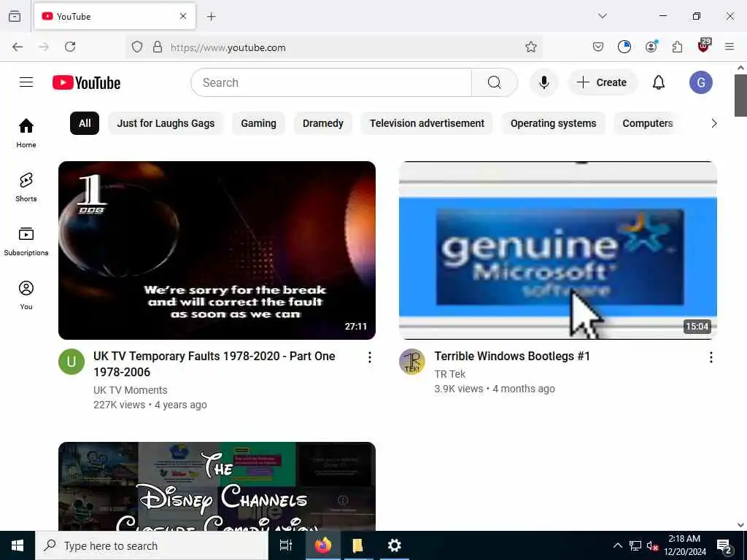This screenshot has height=560, width=747.
Task: Click the magnifier search button
Action: 495,82
